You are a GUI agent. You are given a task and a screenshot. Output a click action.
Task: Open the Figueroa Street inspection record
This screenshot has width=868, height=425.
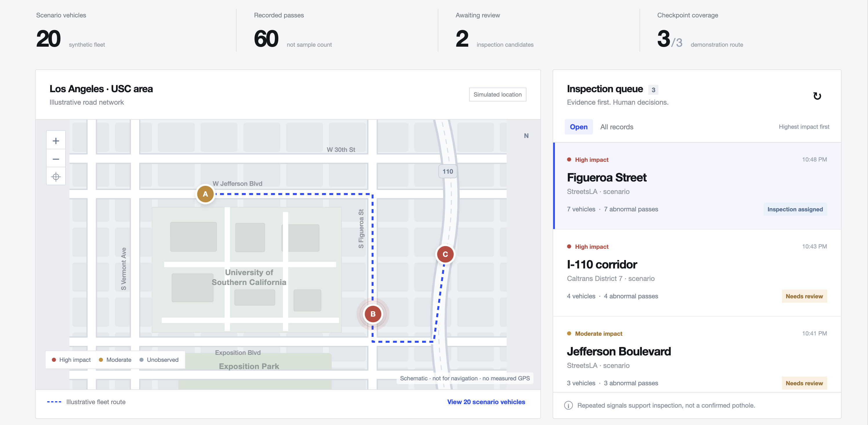coord(697,186)
